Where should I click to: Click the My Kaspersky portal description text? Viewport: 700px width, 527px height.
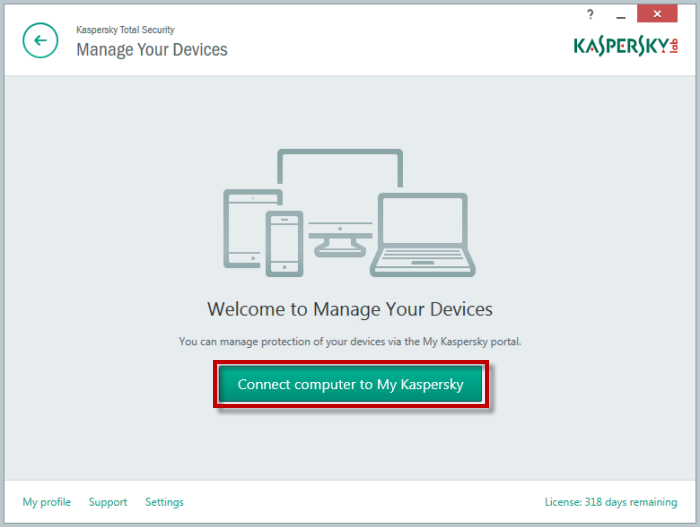350,342
